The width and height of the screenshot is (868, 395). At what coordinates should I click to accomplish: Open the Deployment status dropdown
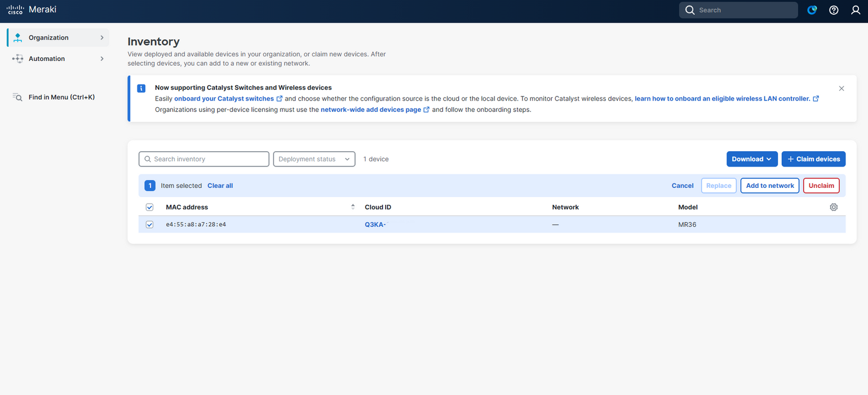[315, 159]
